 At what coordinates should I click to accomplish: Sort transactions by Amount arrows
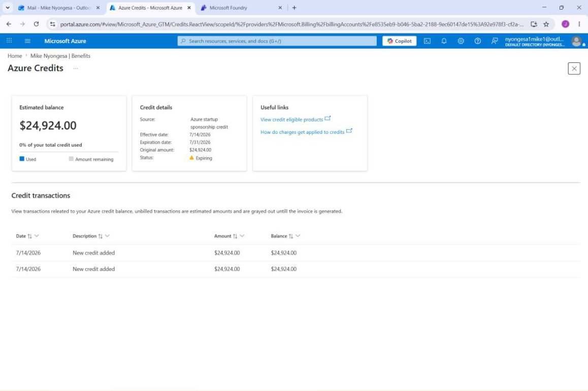click(x=235, y=236)
